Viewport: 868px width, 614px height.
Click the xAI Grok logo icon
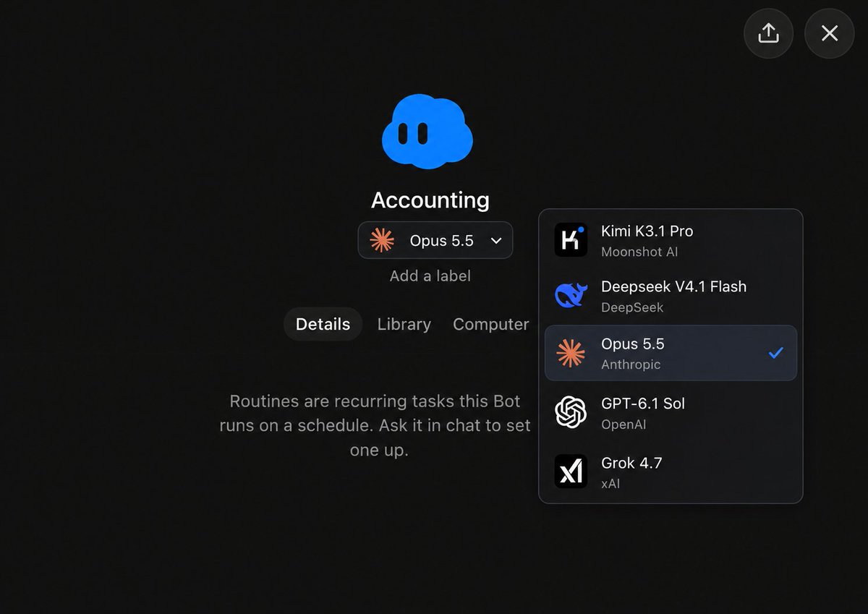[x=571, y=472]
